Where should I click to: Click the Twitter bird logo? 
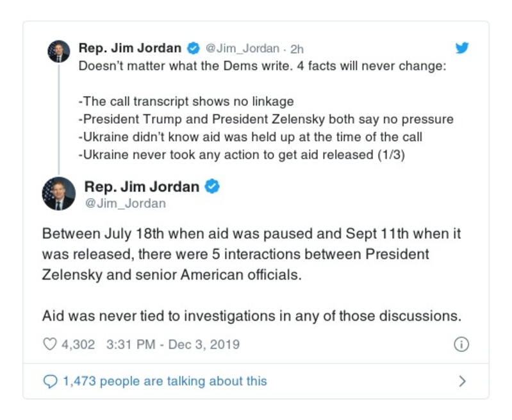pos(461,48)
